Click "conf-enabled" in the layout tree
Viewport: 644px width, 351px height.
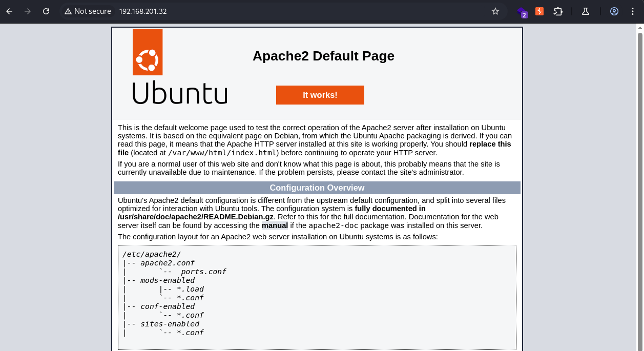168,306
